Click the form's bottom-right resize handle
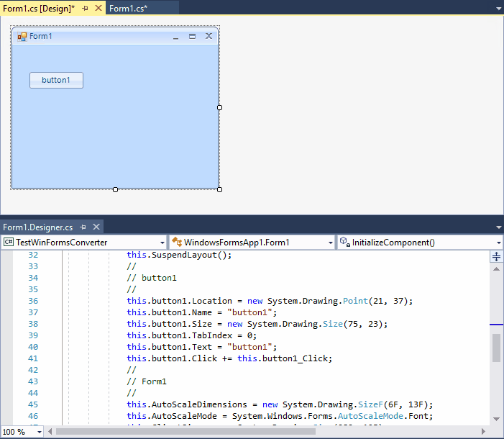The height and width of the screenshot is (439, 504). [x=219, y=189]
